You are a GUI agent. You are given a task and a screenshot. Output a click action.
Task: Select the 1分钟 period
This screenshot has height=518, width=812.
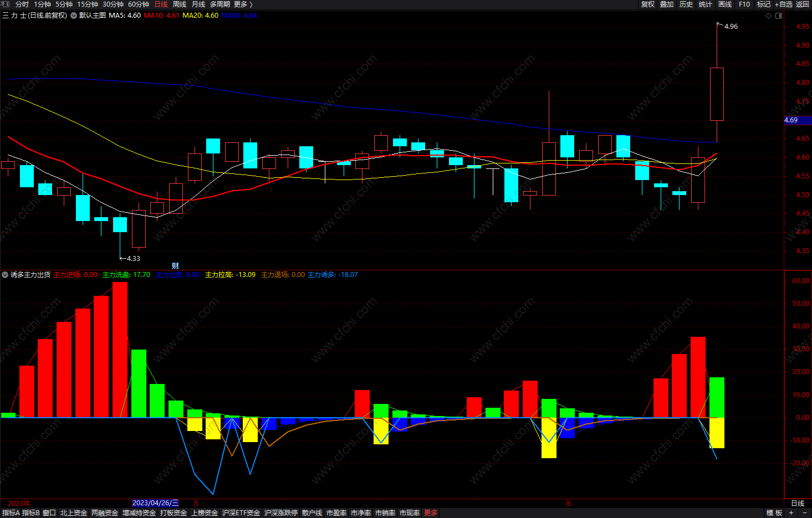click(43, 4)
